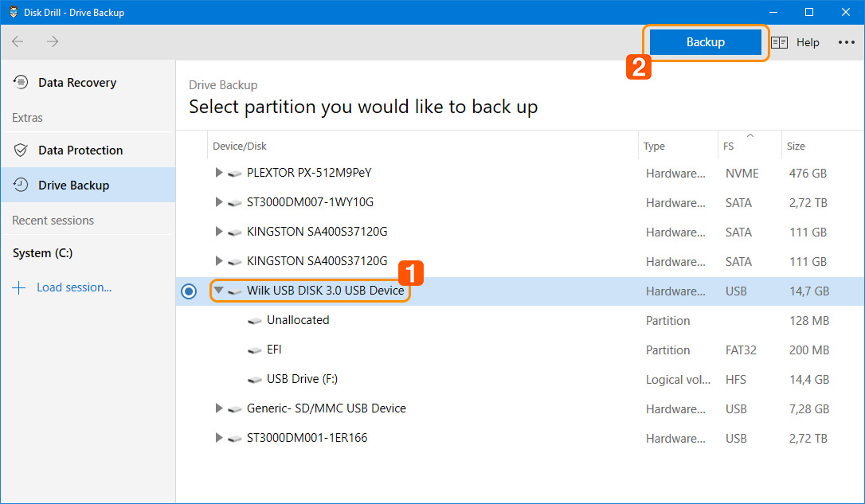Click the blue Backup button

pyautogui.click(x=705, y=42)
